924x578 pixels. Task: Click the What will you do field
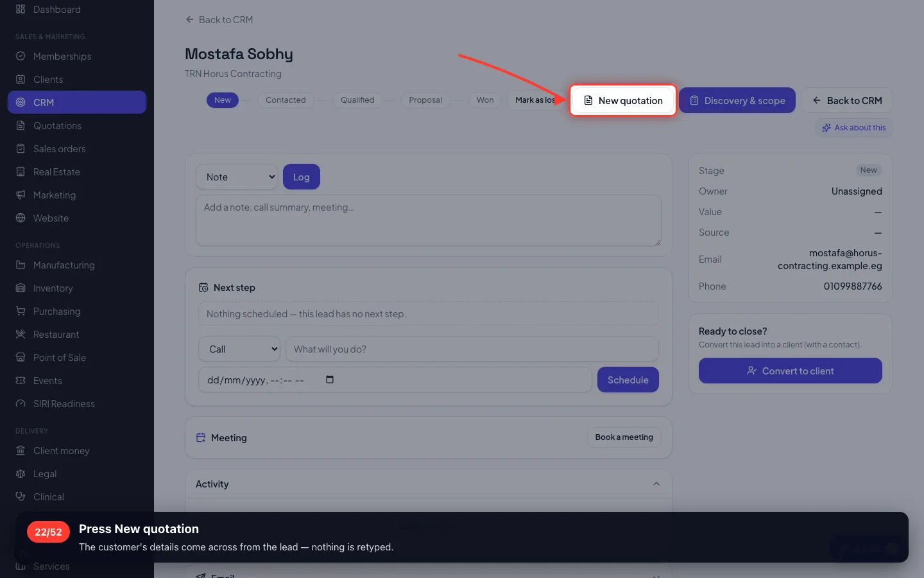(x=472, y=349)
